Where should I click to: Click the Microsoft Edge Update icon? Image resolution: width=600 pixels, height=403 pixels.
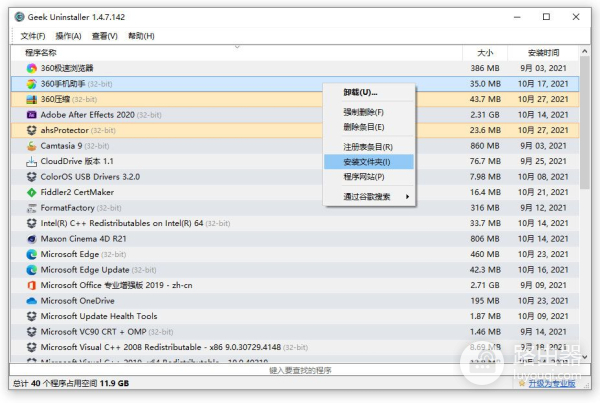point(31,270)
